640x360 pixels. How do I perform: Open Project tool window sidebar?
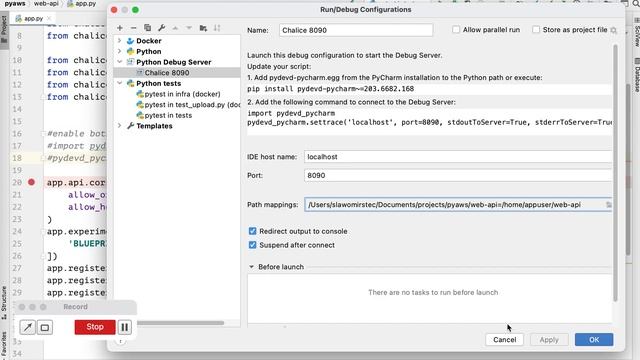[4, 31]
